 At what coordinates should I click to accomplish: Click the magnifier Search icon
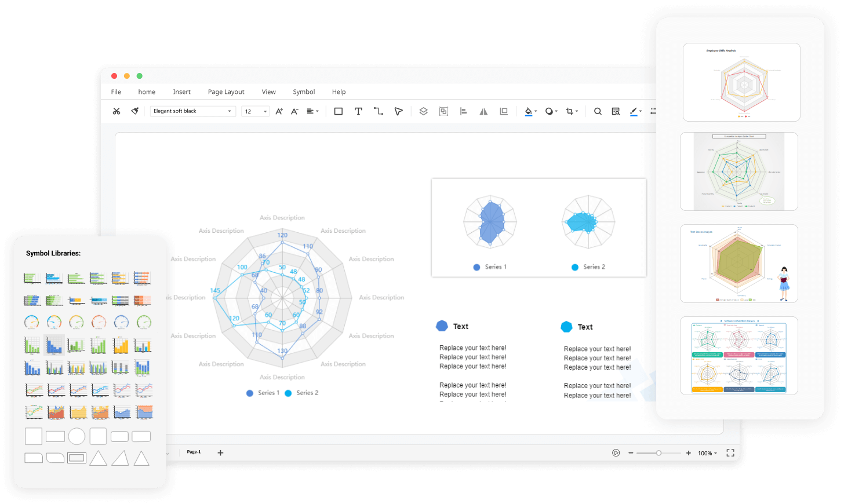598,111
